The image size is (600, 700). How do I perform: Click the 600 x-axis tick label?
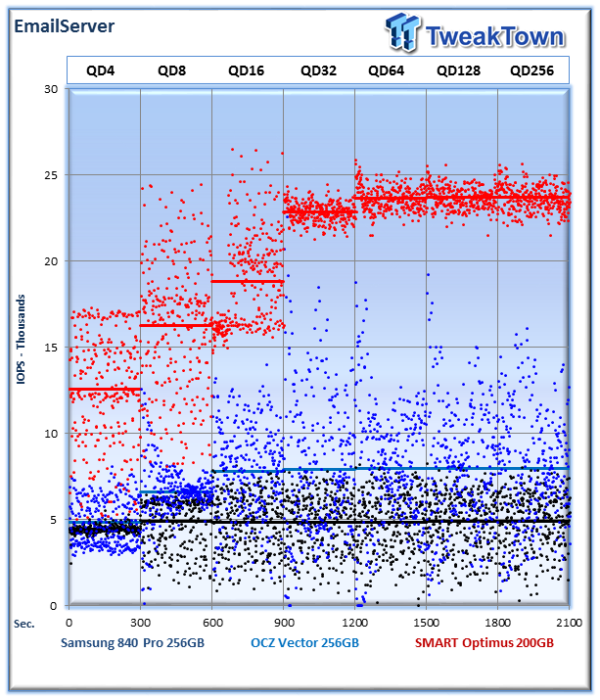coord(212,623)
